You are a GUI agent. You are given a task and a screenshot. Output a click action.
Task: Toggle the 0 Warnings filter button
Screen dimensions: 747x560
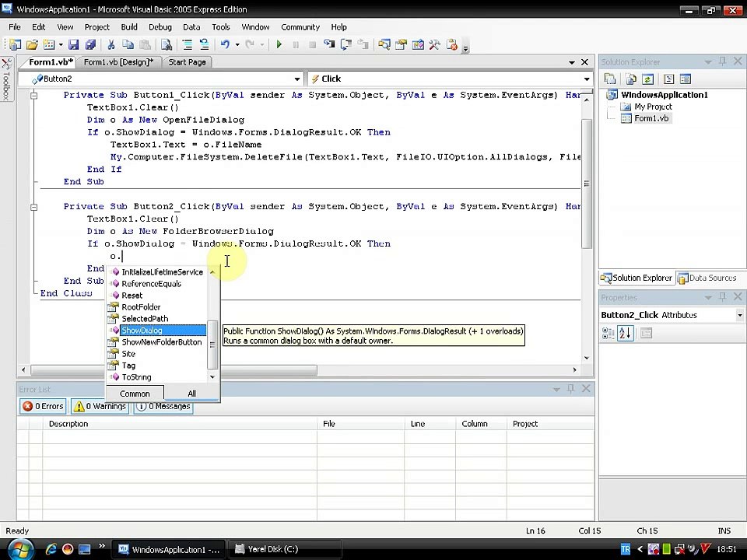(100, 406)
